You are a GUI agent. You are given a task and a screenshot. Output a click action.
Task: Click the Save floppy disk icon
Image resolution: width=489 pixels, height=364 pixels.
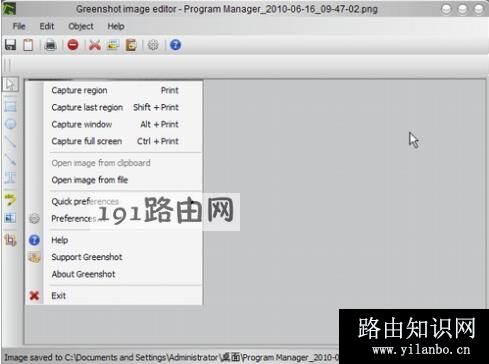10,45
